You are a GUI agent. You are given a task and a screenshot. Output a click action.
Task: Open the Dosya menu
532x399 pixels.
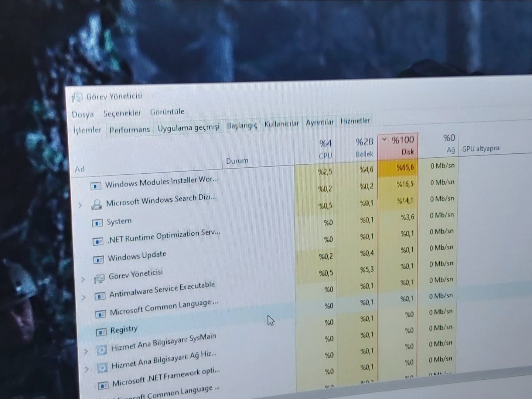(x=83, y=115)
